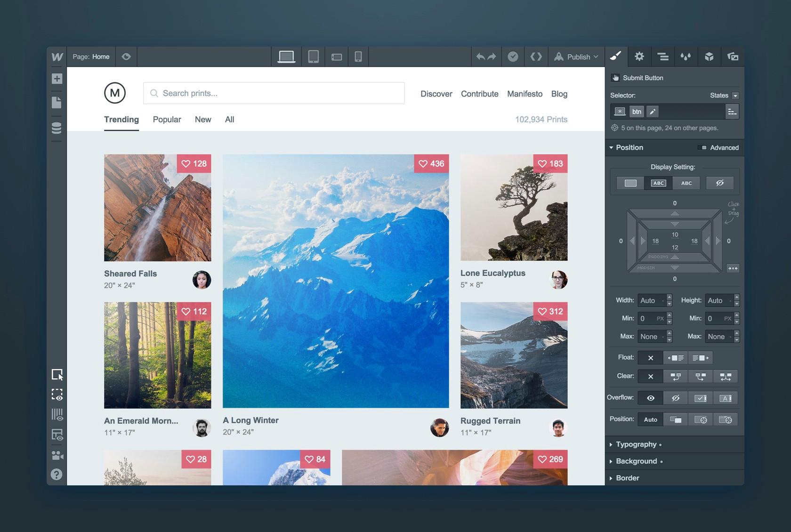This screenshot has height=532, width=791.
Task: Switch to desktop viewport
Action: click(x=286, y=56)
